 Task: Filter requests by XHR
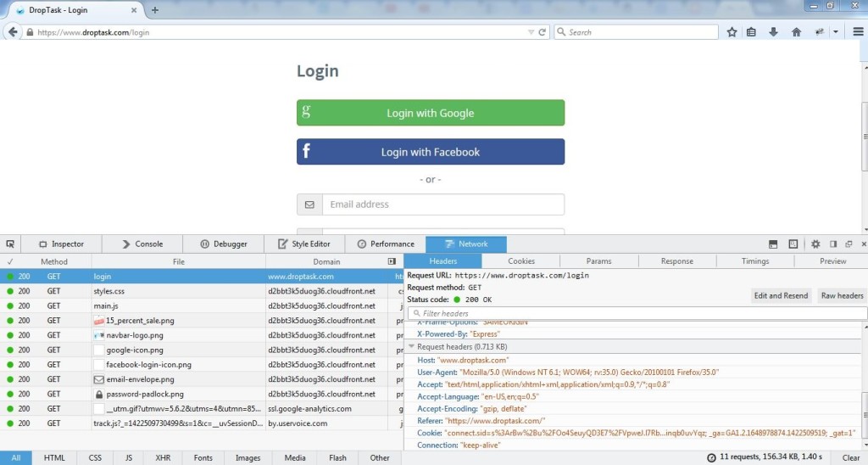tap(163, 458)
